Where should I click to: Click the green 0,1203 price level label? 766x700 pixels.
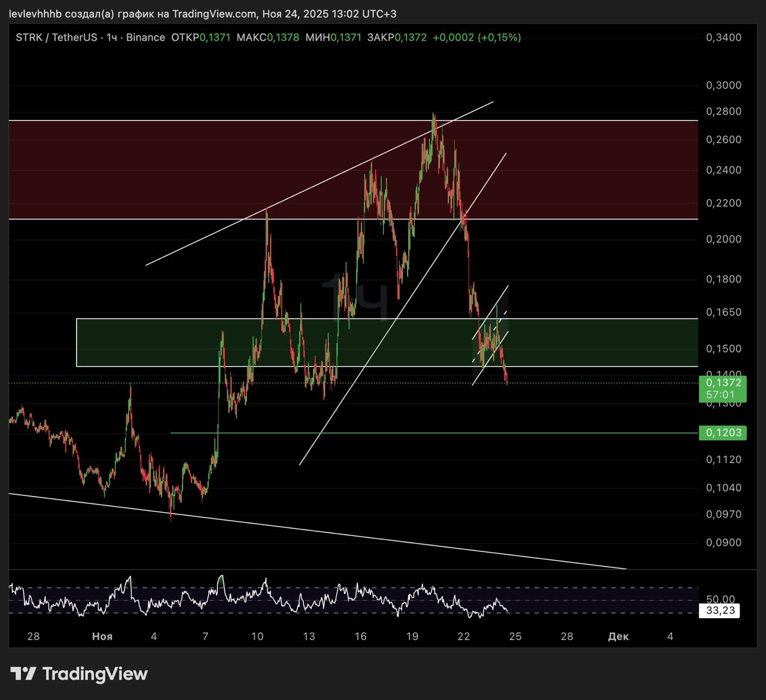[x=723, y=433]
